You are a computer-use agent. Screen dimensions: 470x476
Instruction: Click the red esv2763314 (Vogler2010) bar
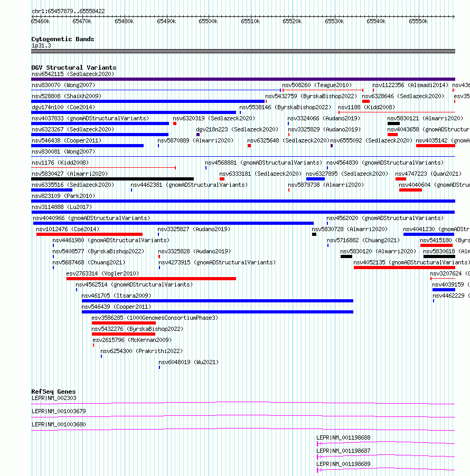pyautogui.click(x=152, y=279)
